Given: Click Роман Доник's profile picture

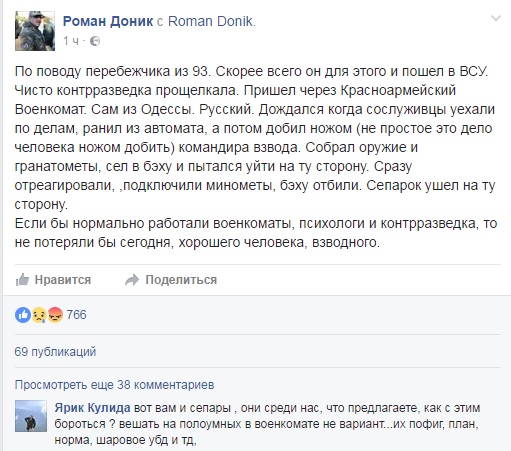Looking at the screenshot, I should click(x=35, y=31).
